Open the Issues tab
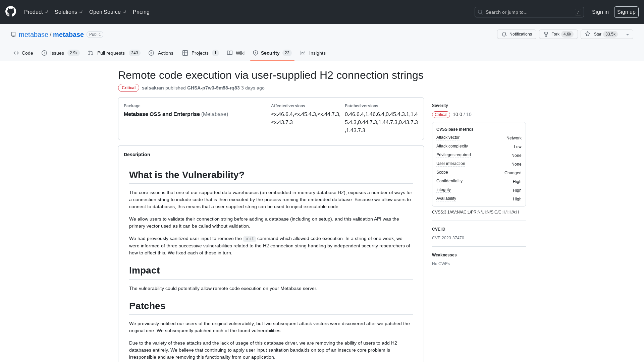Image resolution: width=644 pixels, height=362 pixels. click(x=60, y=53)
